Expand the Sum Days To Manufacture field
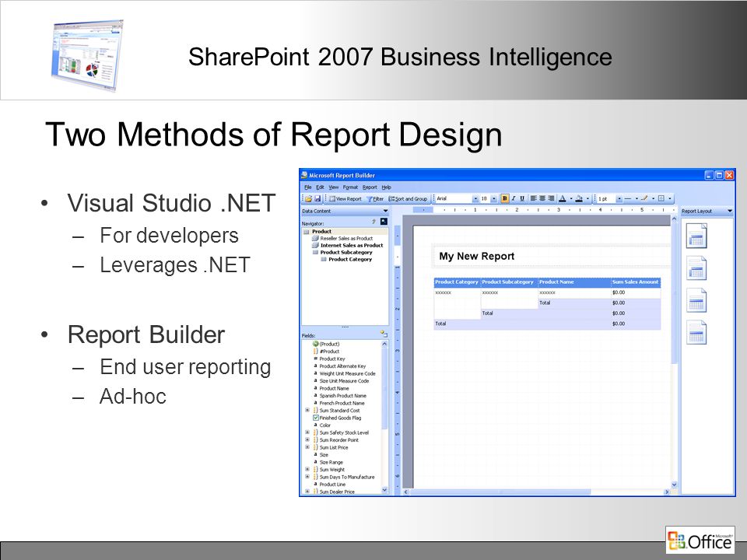The width and height of the screenshot is (747, 560). (307, 477)
